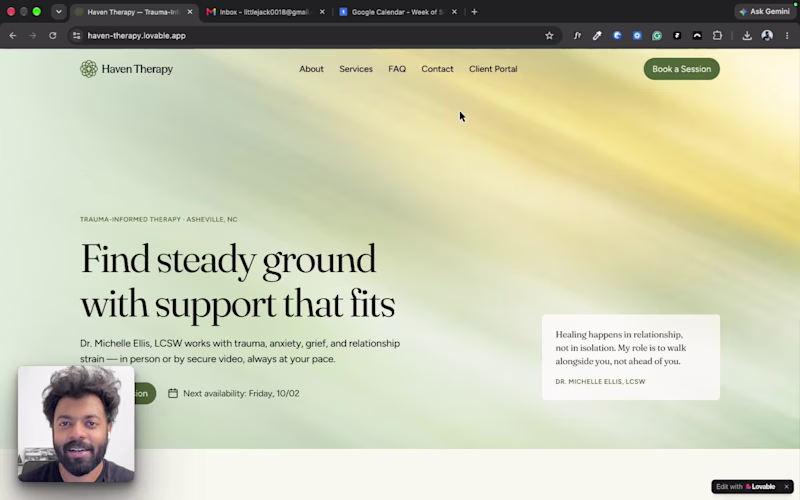This screenshot has height=500, width=800.
Task: Click the calendar icon beside Next availability
Action: 173,393
